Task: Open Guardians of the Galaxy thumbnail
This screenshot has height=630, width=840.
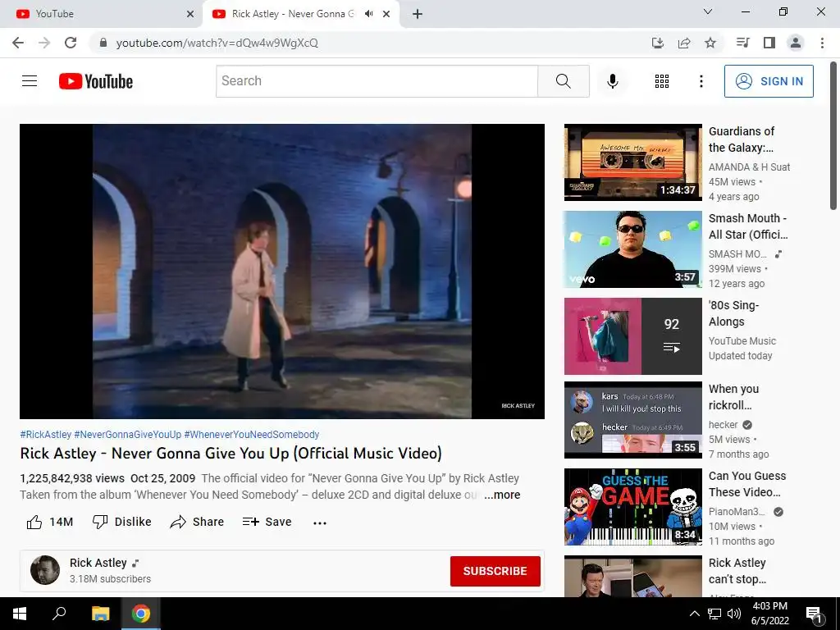Action: tap(632, 162)
